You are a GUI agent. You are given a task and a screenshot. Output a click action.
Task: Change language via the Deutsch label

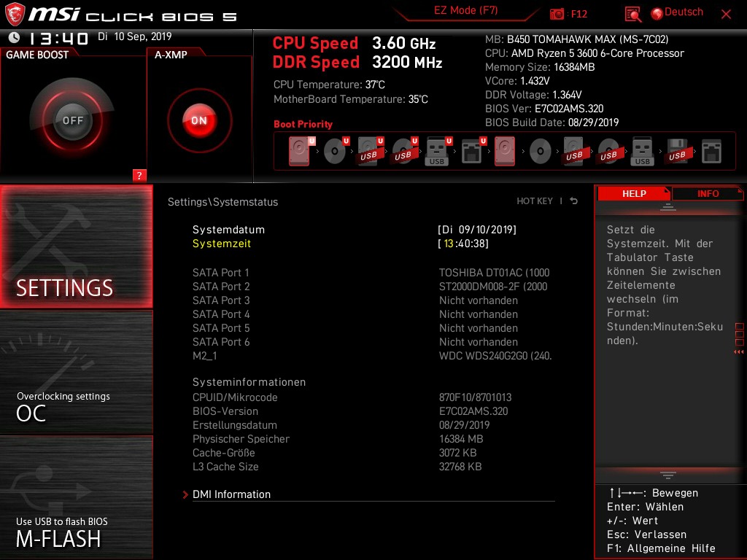684,12
